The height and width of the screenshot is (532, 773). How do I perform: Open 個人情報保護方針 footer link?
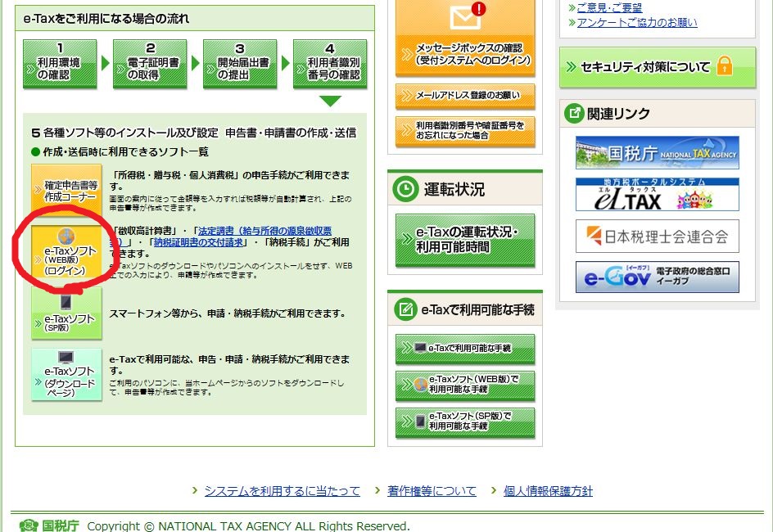click(x=548, y=491)
